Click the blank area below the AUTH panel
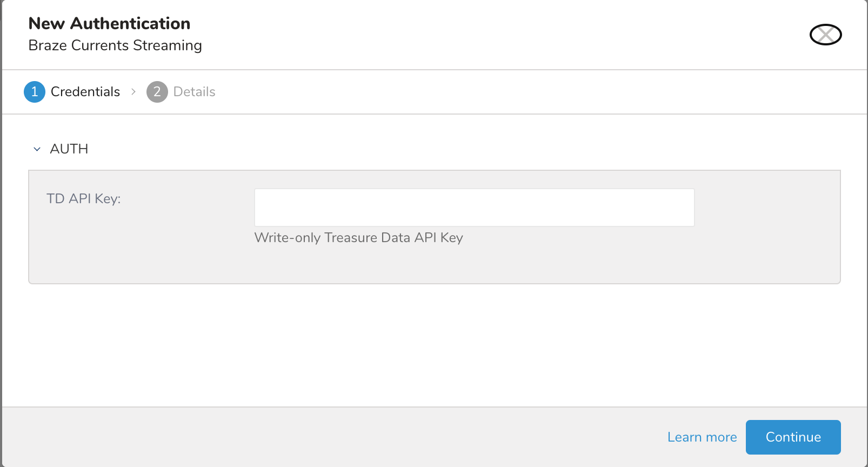Viewport: 868px width, 467px height. 432,346
